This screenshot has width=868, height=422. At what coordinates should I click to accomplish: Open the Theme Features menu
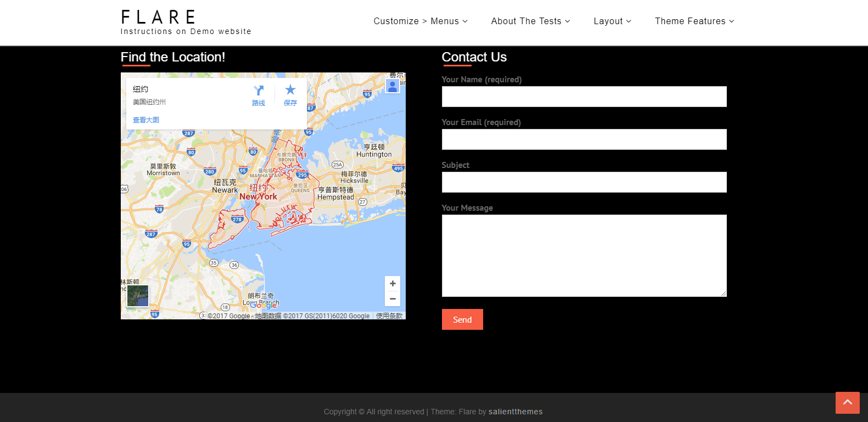coord(694,21)
